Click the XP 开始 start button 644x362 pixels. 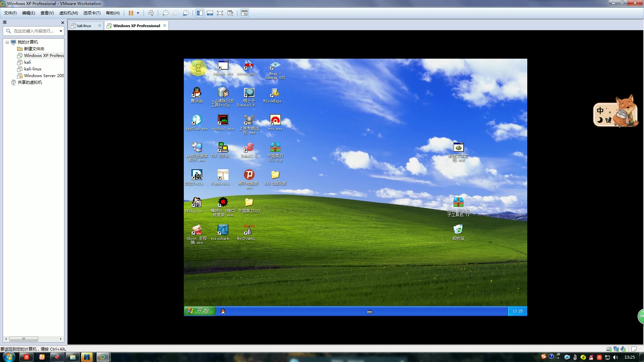pos(199,311)
